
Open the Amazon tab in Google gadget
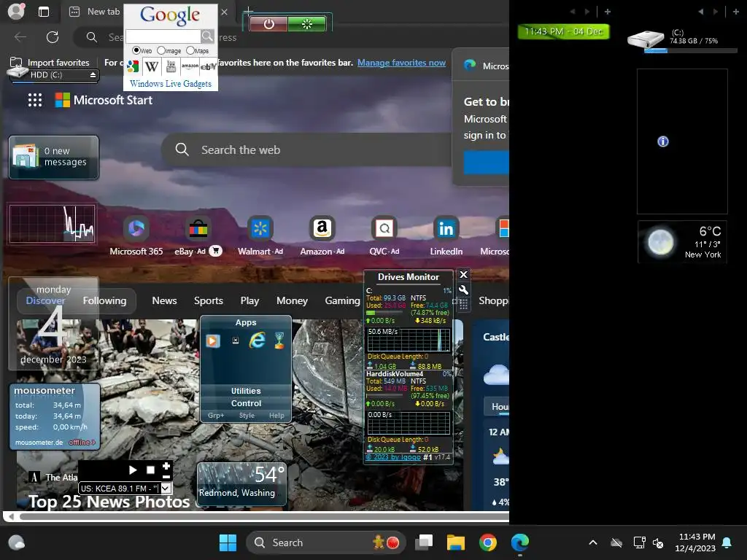coord(190,66)
